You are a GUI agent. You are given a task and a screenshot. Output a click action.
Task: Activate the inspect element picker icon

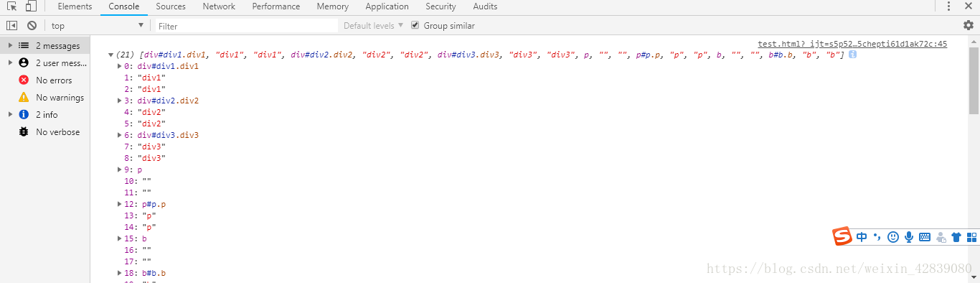click(x=11, y=6)
